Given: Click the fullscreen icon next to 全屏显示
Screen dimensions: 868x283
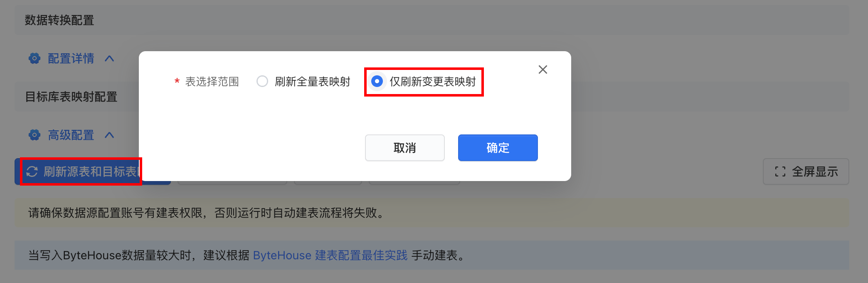Looking at the screenshot, I should 780,171.
